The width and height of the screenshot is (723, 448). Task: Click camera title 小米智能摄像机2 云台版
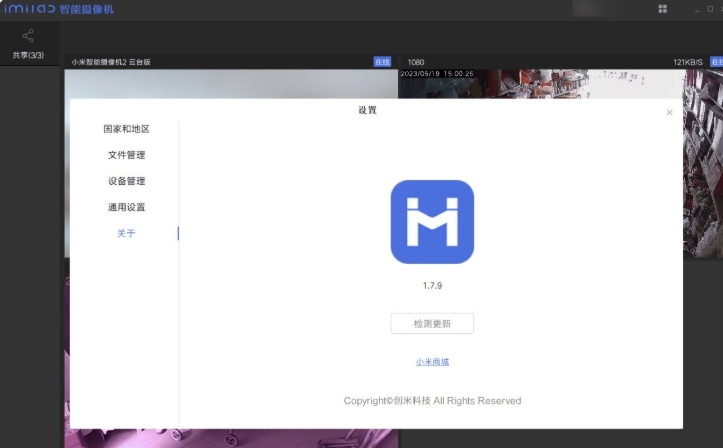click(x=111, y=62)
